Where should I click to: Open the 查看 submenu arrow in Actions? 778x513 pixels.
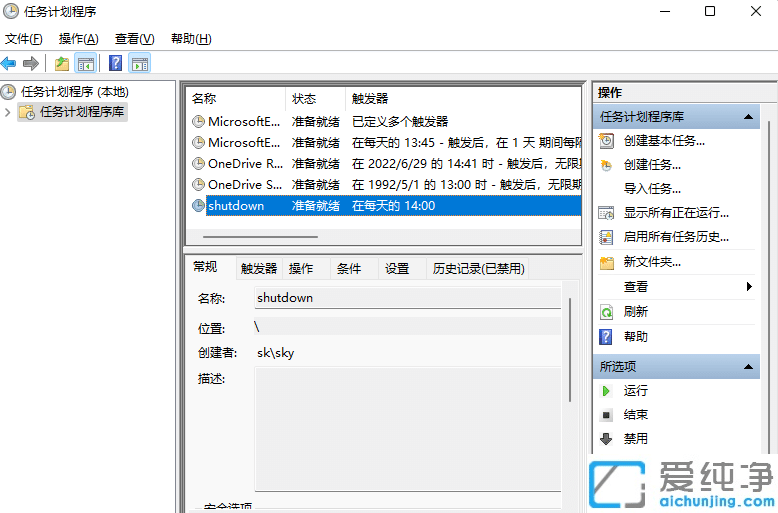749,286
